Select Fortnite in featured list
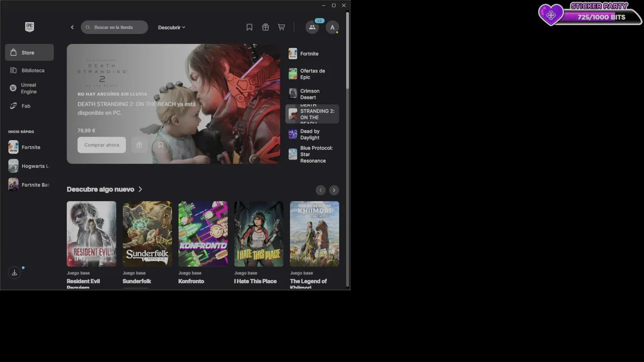Image resolution: width=644 pixels, height=362 pixels. [312, 54]
